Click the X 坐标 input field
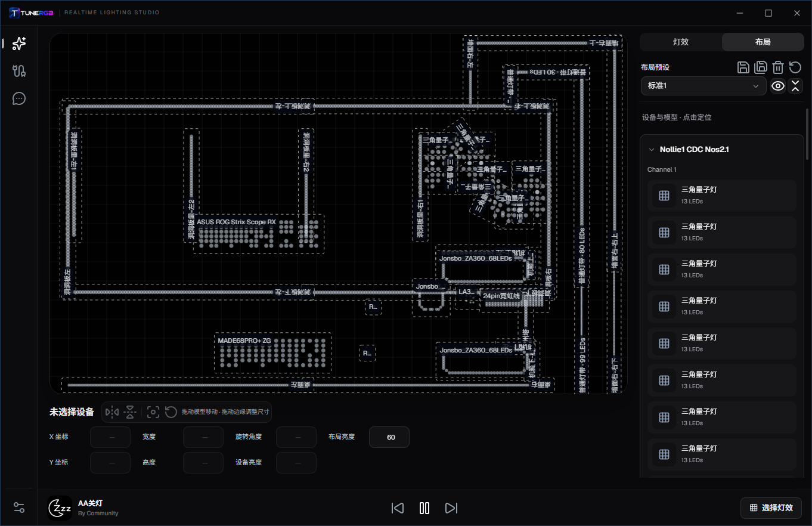812x526 pixels. (x=110, y=437)
